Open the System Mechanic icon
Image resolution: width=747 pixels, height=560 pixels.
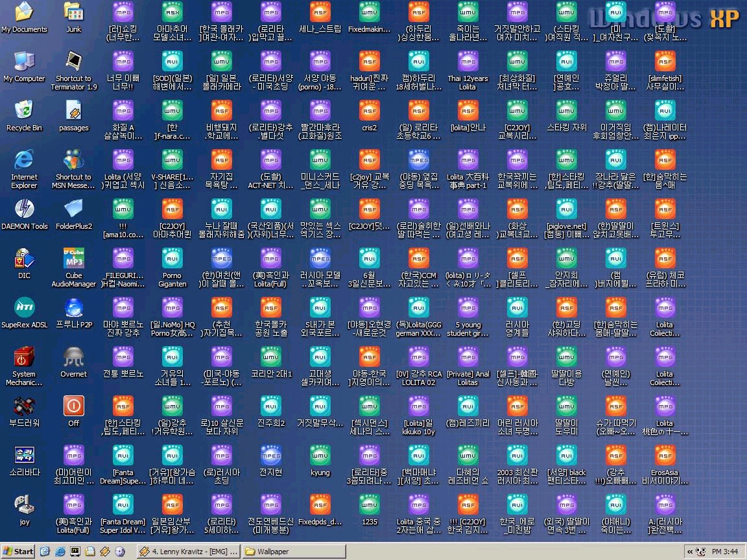click(x=24, y=358)
